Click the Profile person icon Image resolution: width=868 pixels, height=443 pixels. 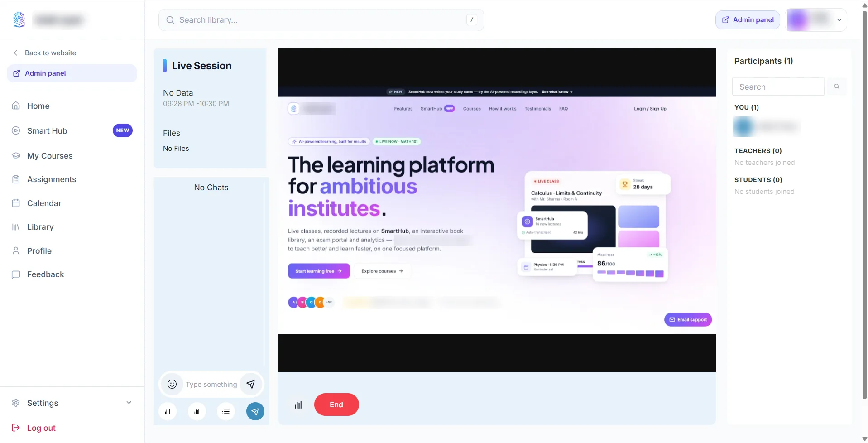[x=16, y=250]
